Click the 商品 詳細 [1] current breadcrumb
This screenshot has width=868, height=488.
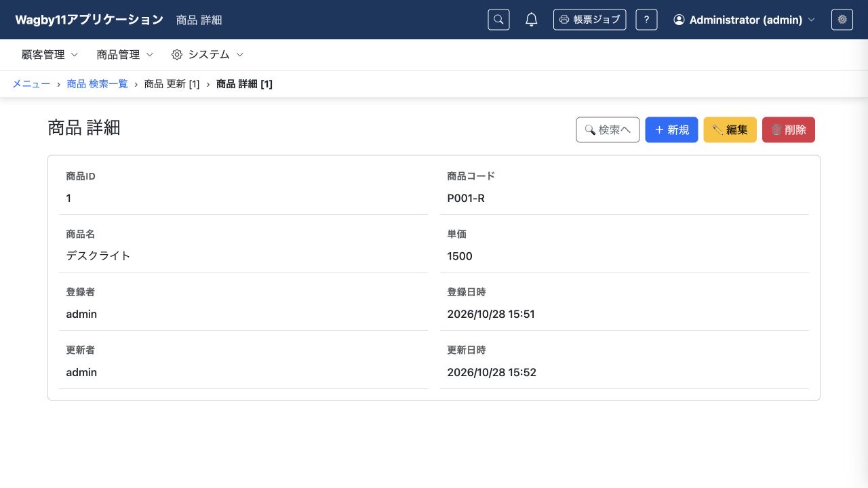click(244, 84)
